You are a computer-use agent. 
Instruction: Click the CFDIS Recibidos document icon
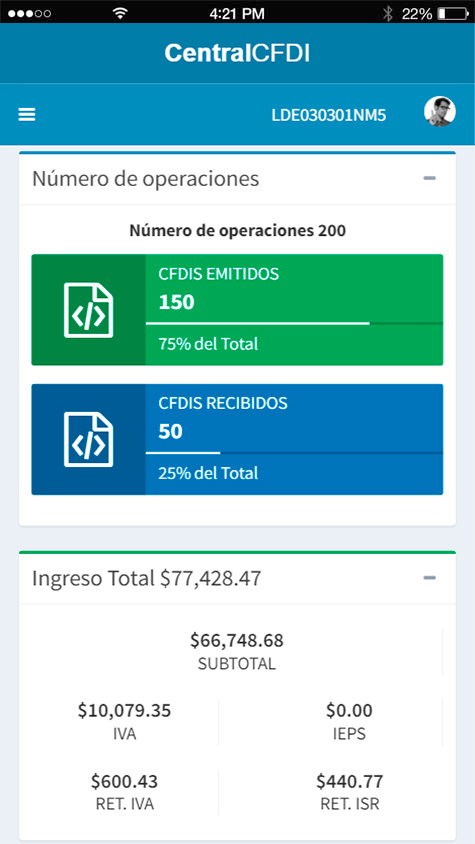click(x=88, y=439)
